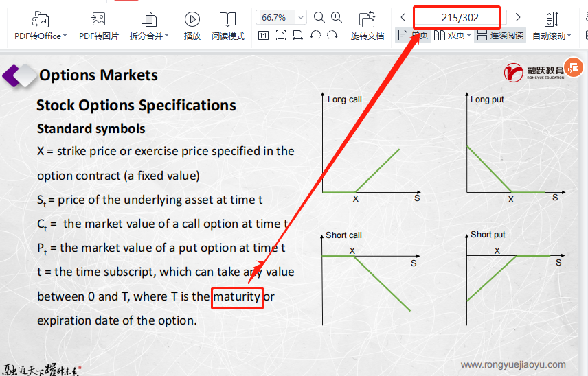Open the PDF转Office converter tool
The width and height of the screenshot is (588, 376).
click(41, 26)
